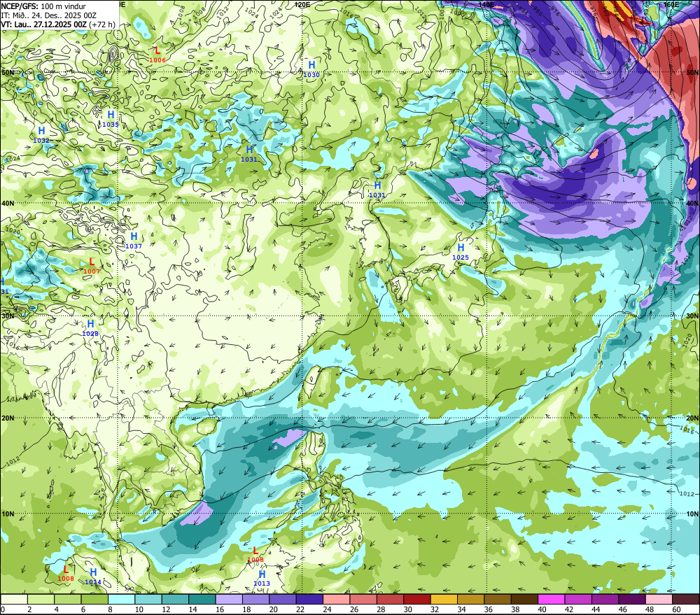
Task: Click the 120E longitude label
Action: point(302,4)
